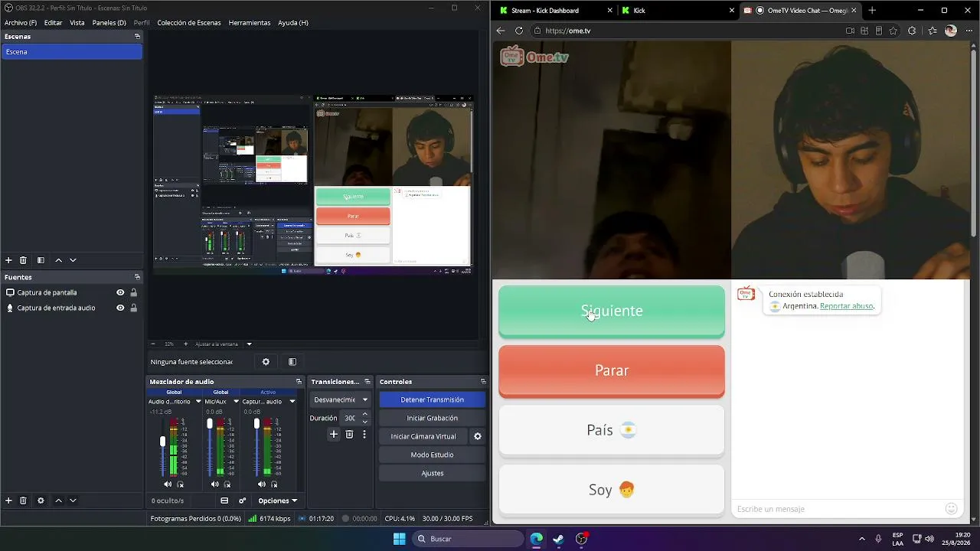Add a transition with the plus icon
Image resolution: width=980 pixels, height=551 pixels.
(334, 435)
